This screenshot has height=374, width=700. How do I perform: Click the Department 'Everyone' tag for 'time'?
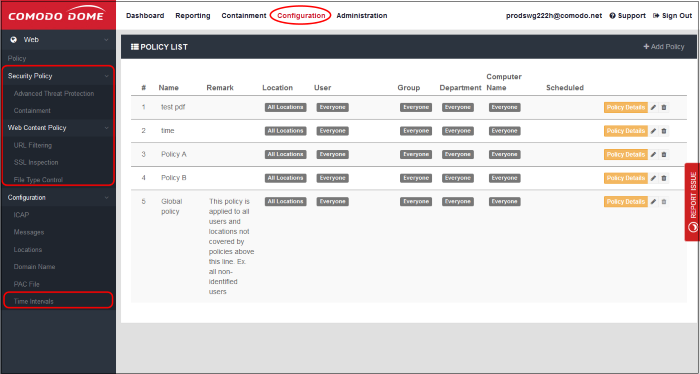tap(458, 131)
